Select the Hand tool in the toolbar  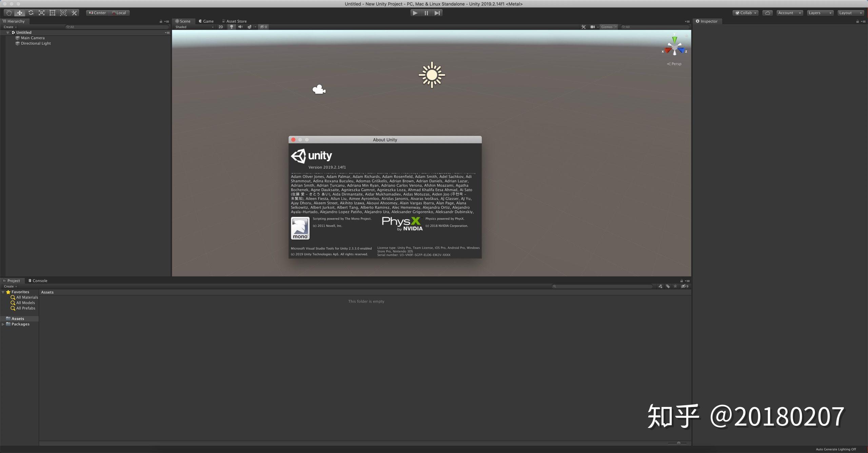click(9, 13)
